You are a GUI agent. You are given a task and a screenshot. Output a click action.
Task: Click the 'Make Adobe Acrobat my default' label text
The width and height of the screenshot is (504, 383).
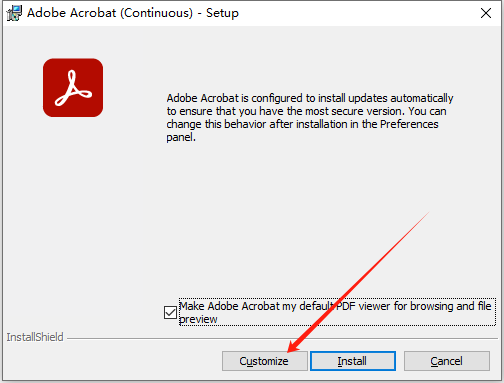click(x=255, y=306)
